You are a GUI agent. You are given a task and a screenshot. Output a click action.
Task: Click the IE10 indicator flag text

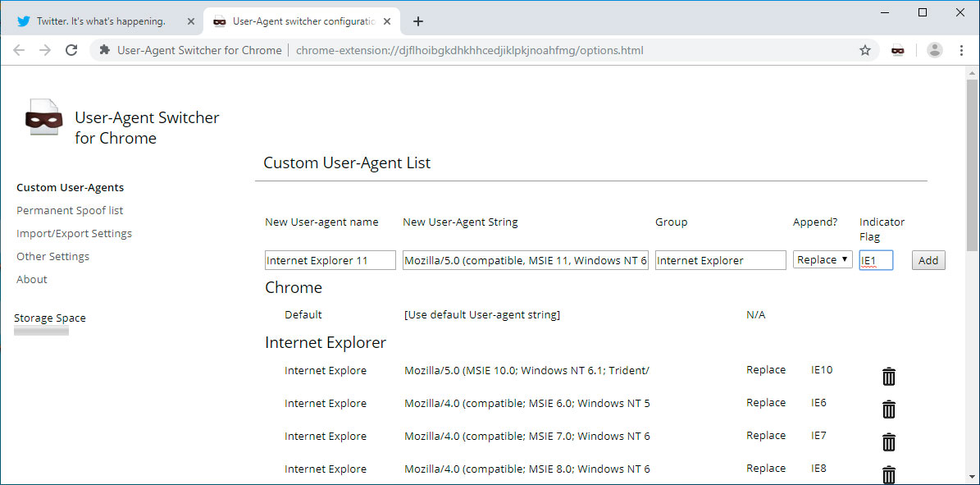pos(822,370)
